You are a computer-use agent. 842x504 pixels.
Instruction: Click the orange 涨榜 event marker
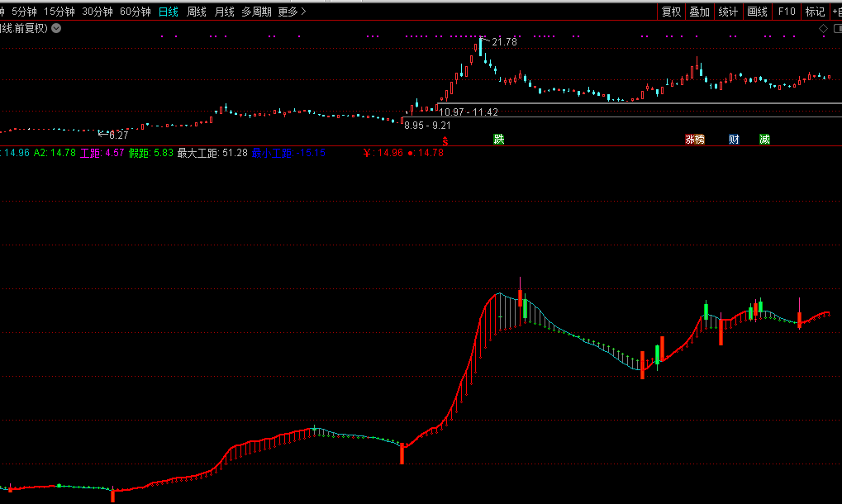(695, 139)
